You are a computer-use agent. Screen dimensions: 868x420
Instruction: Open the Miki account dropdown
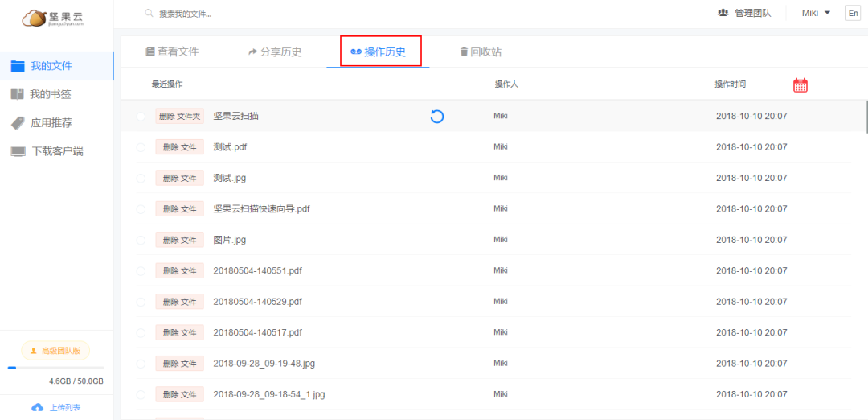pos(816,13)
